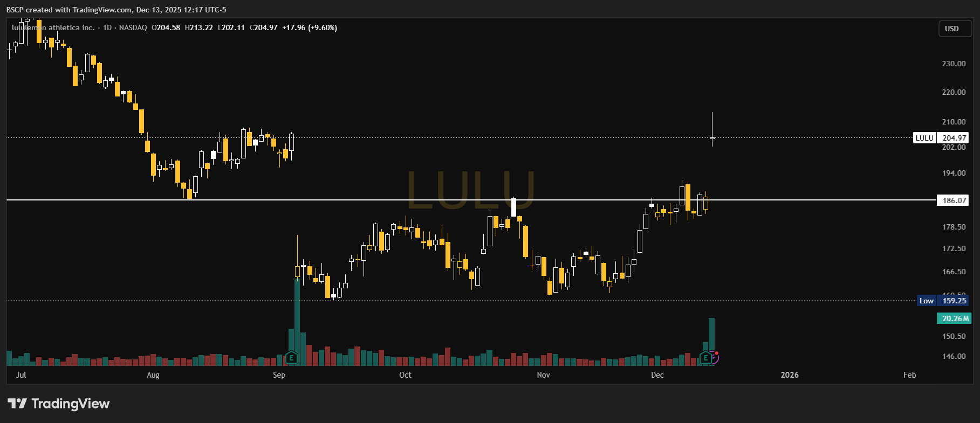Click the latest tall December volume bar
The width and height of the screenshot is (980, 423).
point(712,342)
